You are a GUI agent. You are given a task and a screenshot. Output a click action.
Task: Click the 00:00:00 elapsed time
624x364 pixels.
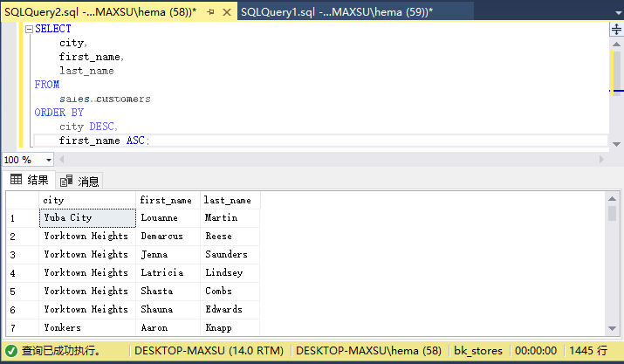pos(536,351)
